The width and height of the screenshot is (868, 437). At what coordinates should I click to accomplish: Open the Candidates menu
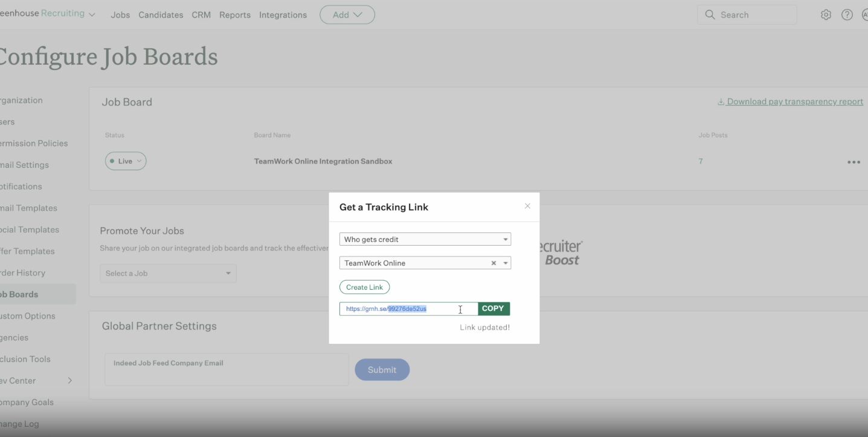[161, 15]
